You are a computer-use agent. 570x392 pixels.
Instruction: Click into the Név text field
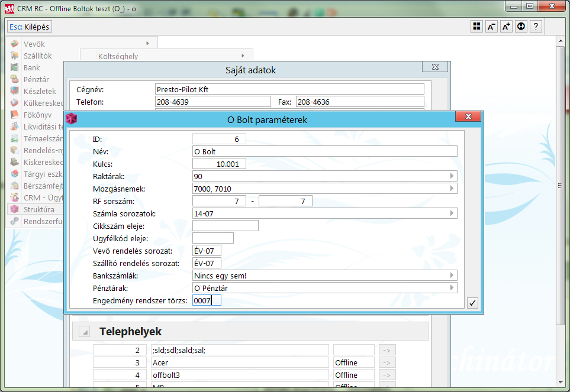[324, 151]
